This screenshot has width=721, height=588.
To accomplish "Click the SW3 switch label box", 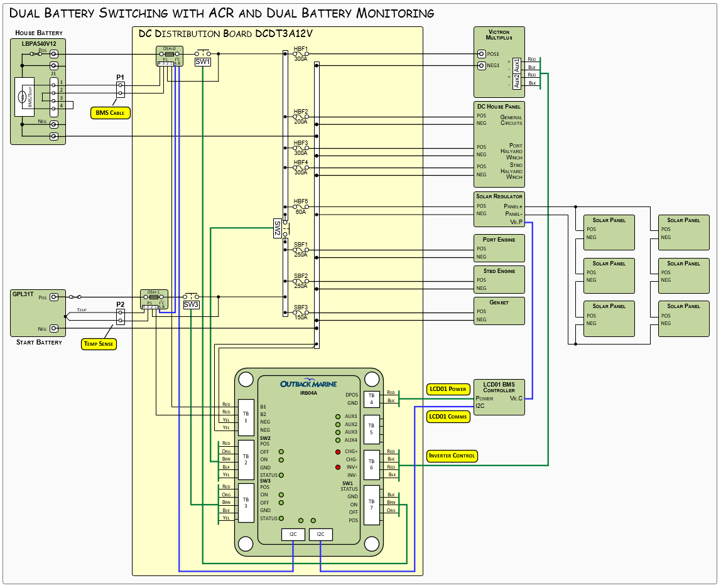I will [x=192, y=304].
